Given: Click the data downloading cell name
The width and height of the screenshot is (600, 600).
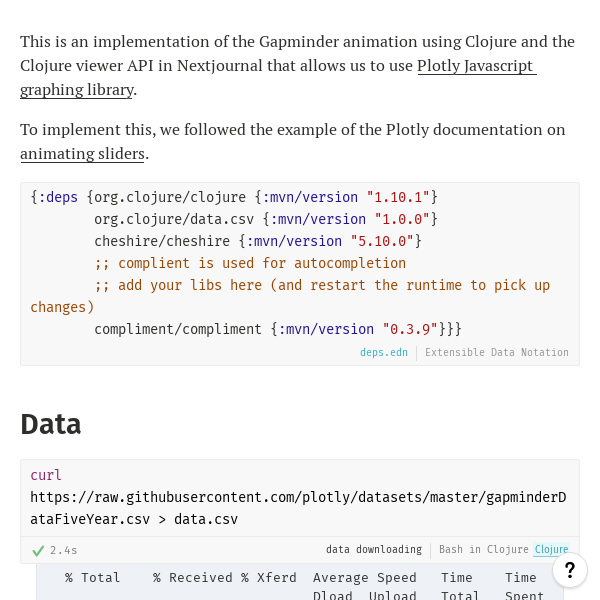Looking at the screenshot, I should point(374,549).
